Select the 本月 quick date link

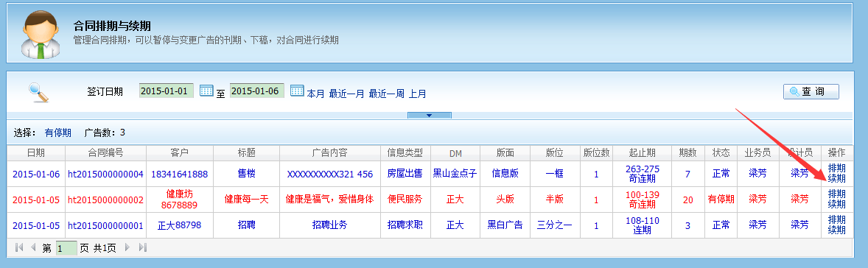pyautogui.click(x=316, y=94)
